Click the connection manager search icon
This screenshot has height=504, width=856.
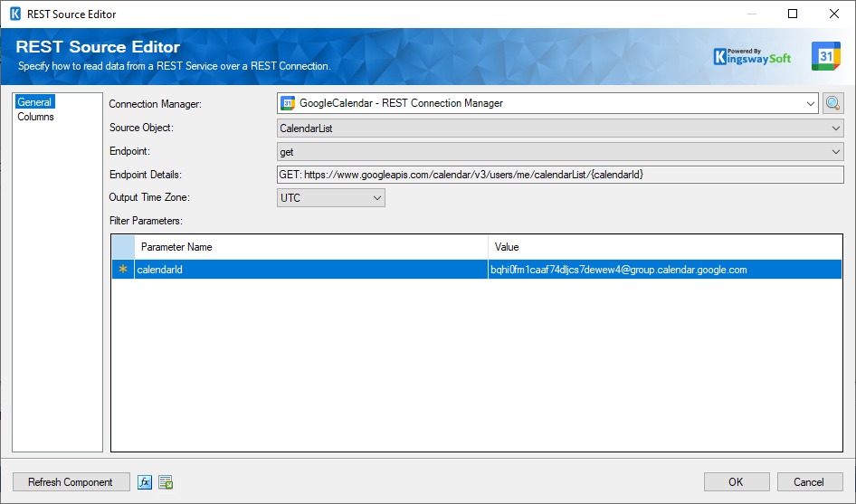click(x=833, y=103)
